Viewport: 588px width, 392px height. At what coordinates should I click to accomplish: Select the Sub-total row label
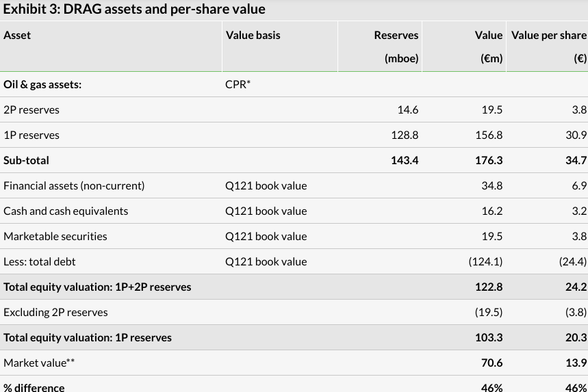26,161
